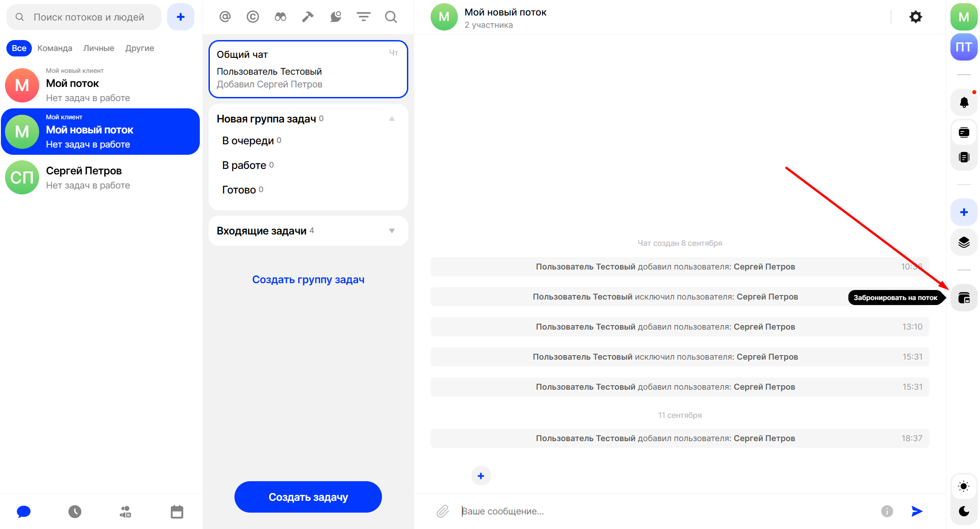Collapse "Новая группа задач" section

point(392,119)
